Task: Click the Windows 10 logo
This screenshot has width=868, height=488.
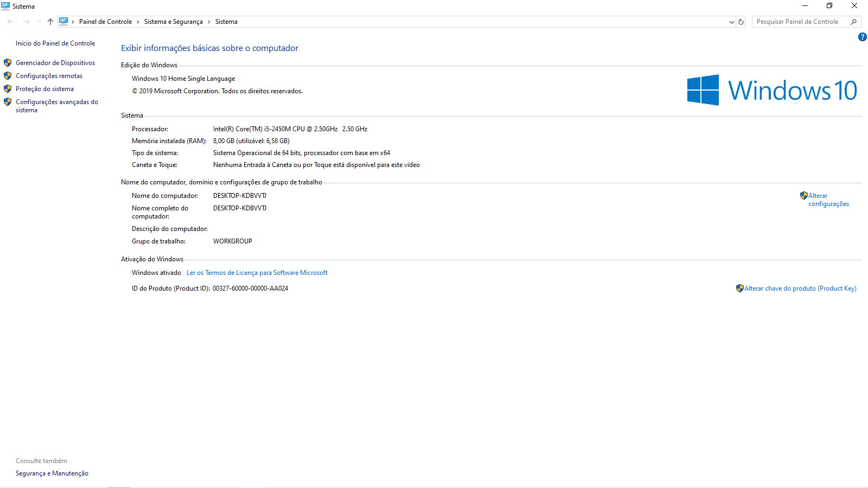Action: coord(772,90)
